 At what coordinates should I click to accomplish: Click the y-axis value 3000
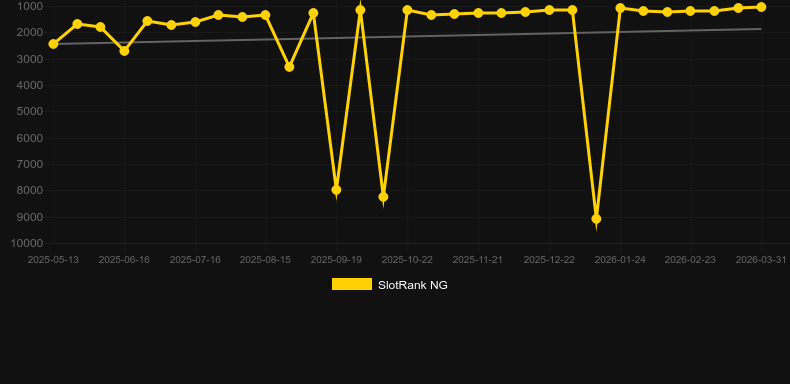pos(30,59)
